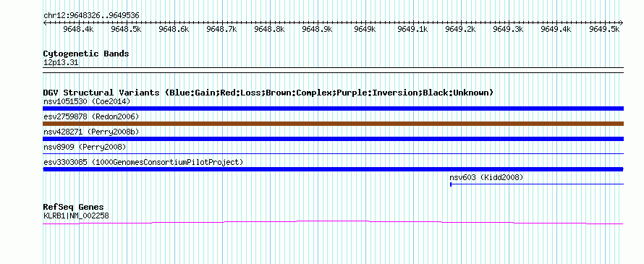This screenshot has height=264, width=644.
Task: Select the esv2759878 (Redon2006) label
Action: tap(91, 116)
